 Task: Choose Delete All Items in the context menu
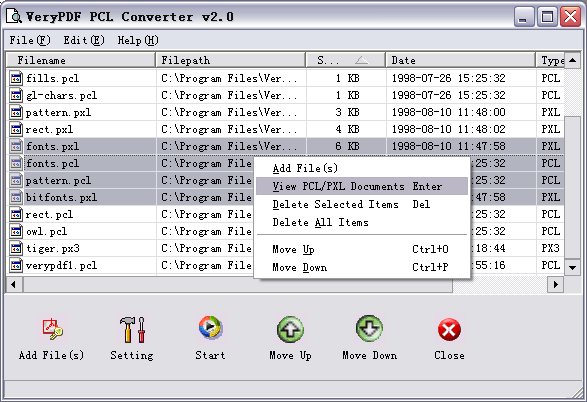pos(362,222)
